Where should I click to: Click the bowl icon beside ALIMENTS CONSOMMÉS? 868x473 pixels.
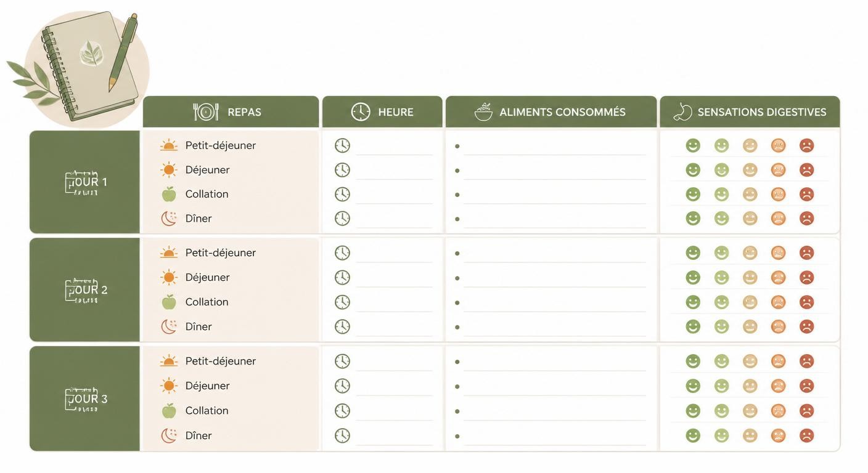[483, 112]
